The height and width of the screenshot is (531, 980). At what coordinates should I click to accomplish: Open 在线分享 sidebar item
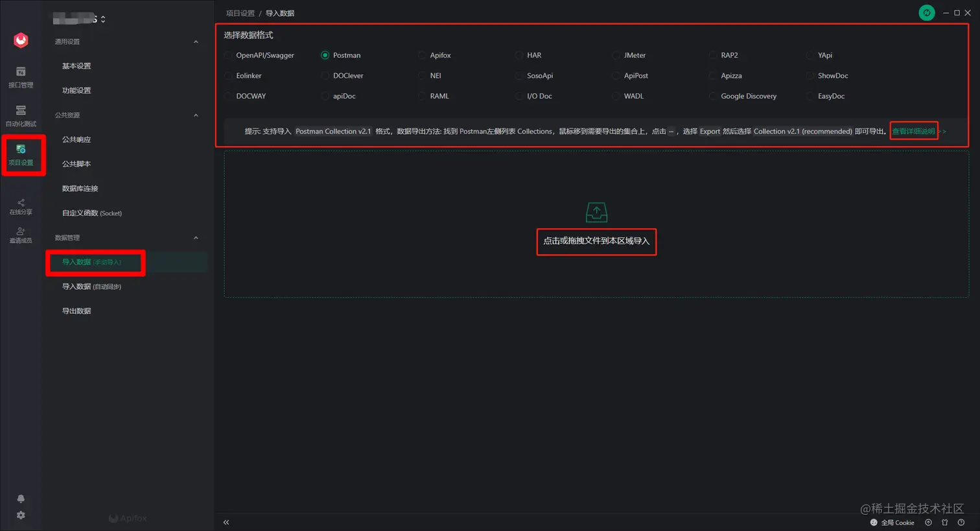[x=21, y=207]
